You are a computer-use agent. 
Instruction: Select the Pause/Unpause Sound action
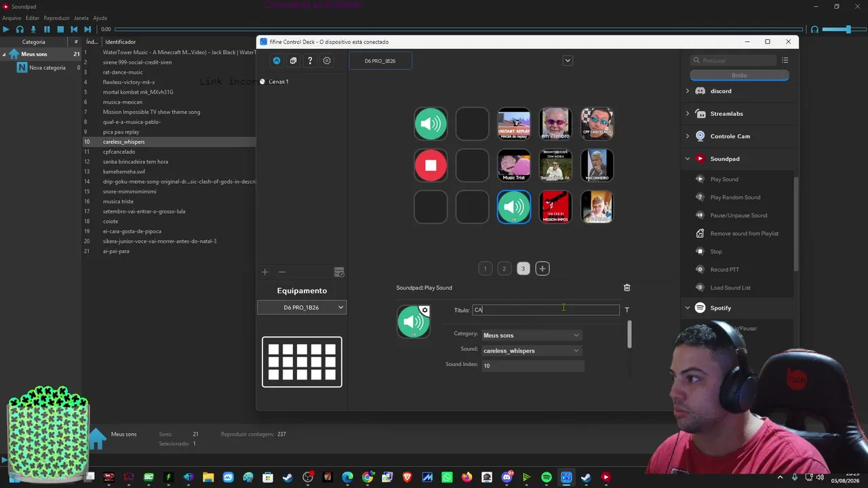738,216
